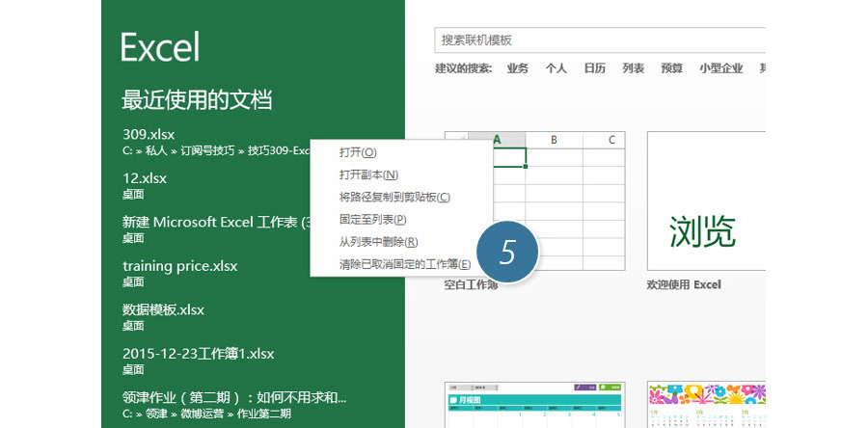The image size is (868, 428).
Task: Select the 个人 suggested search
Action: pyautogui.click(x=556, y=68)
